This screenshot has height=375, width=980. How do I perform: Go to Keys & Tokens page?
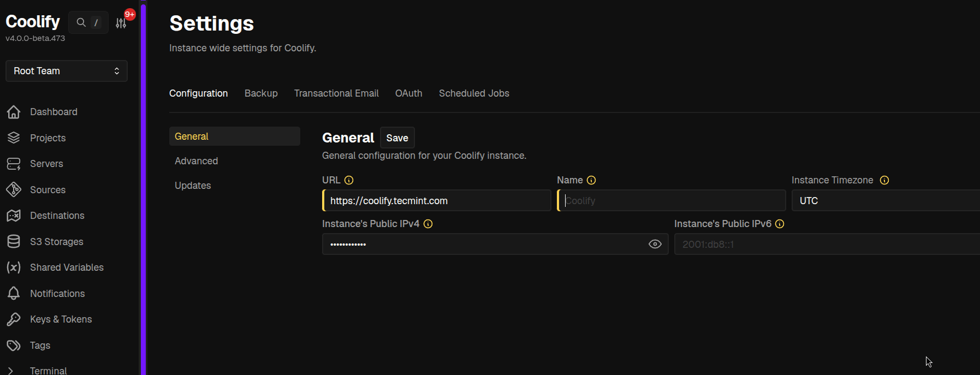point(61,319)
